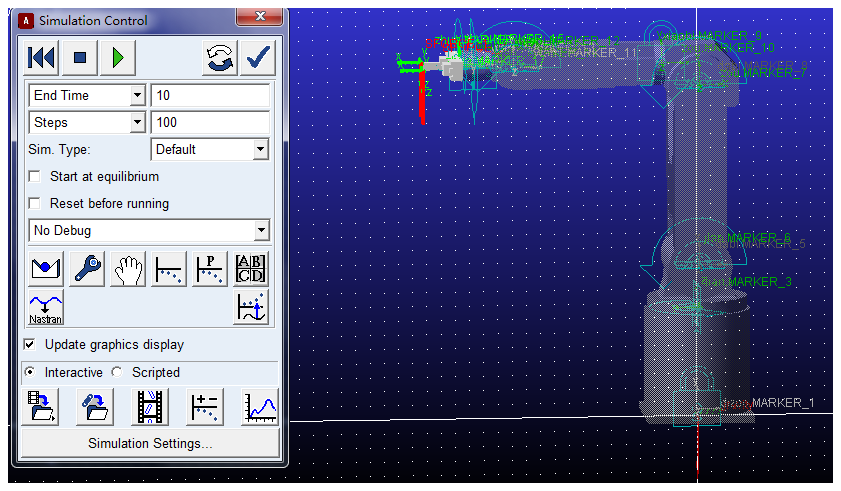Open plotting with the curve graph icon

(260, 407)
